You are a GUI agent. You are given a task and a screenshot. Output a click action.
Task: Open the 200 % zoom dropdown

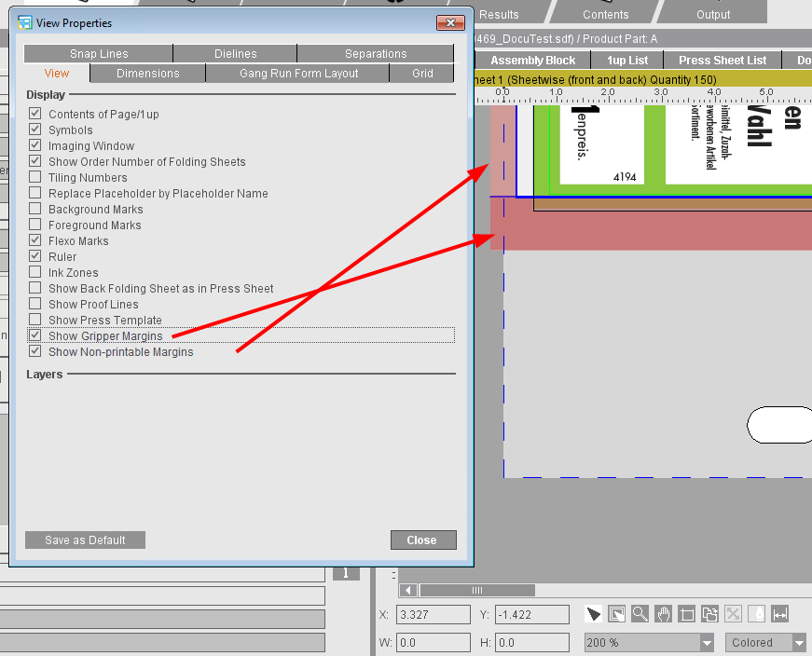coord(707,643)
